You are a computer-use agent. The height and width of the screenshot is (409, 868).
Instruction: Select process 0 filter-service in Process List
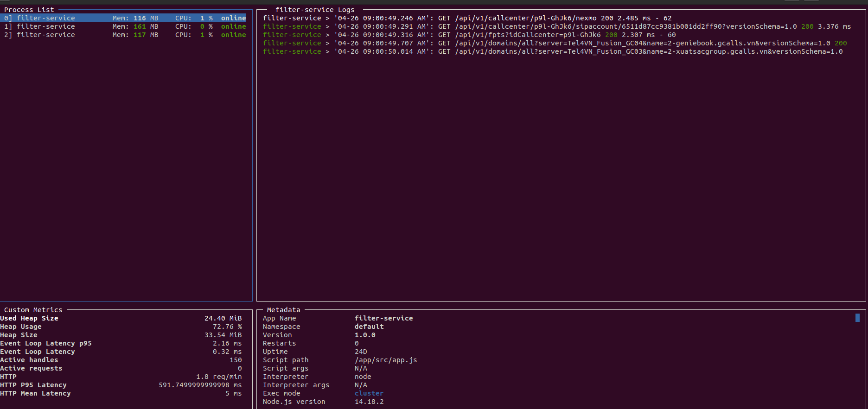[125, 18]
